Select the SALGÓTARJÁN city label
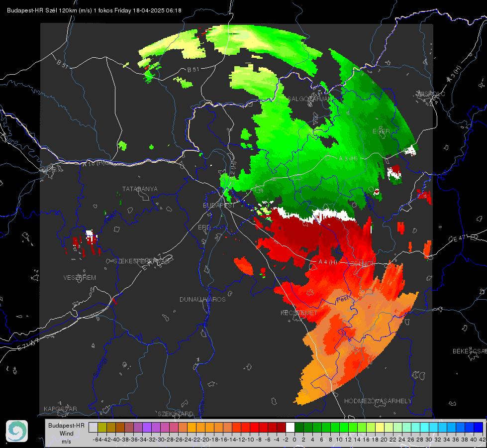The width and height of the screenshot is (487, 448). (x=309, y=99)
